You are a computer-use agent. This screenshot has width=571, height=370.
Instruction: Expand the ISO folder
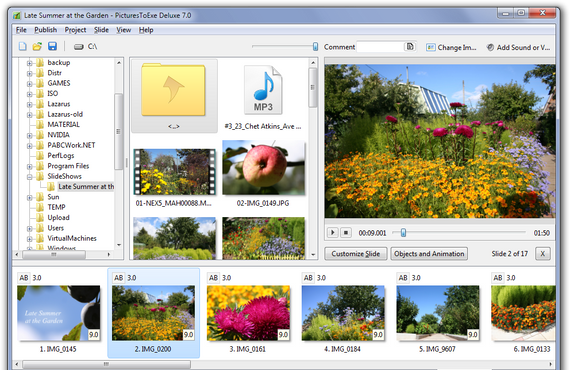29,94
